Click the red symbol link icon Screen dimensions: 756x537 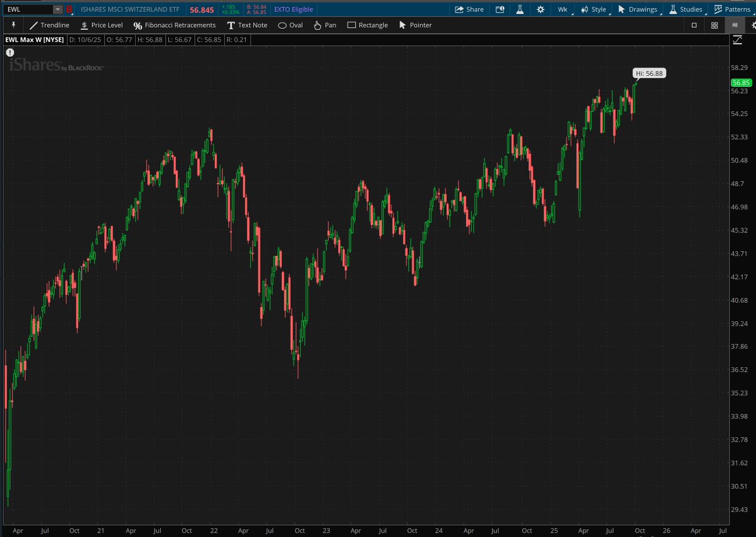[x=69, y=9]
